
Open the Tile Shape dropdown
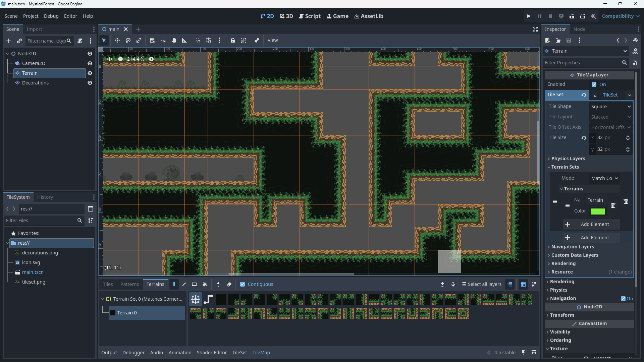pyautogui.click(x=611, y=106)
